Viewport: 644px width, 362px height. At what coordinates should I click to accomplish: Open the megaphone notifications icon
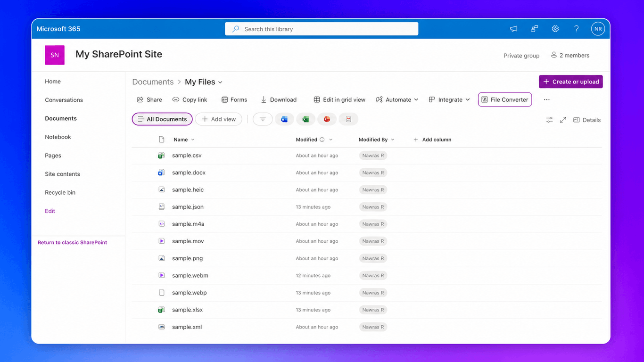click(x=514, y=29)
